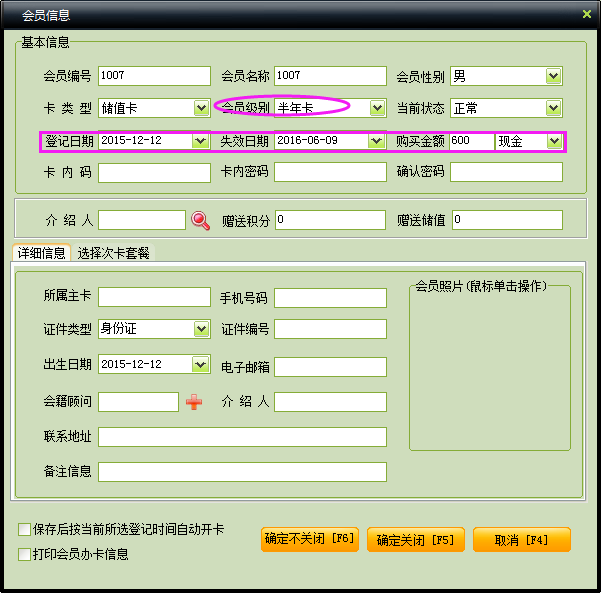This screenshot has height=593, width=601.
Task: Close the 会员信息 dialog with the X
Action: coord(586,14)
